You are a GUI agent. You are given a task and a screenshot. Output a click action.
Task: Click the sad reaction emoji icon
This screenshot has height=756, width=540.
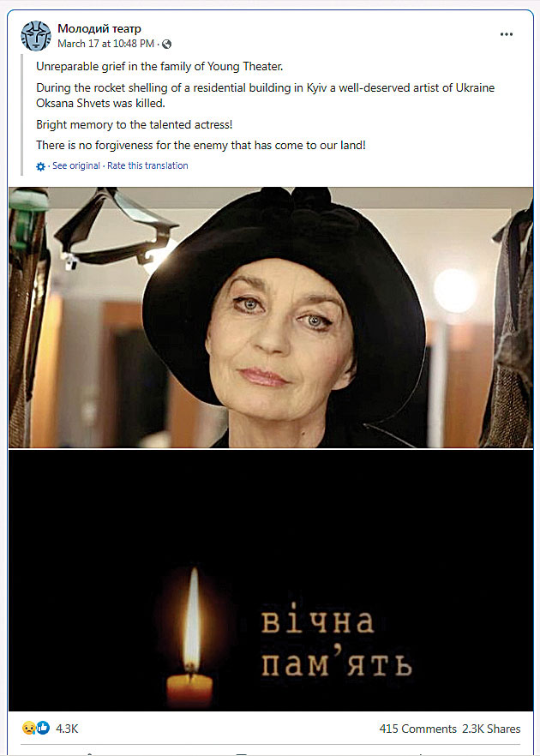pyautogui.click(x=29, y=728)
